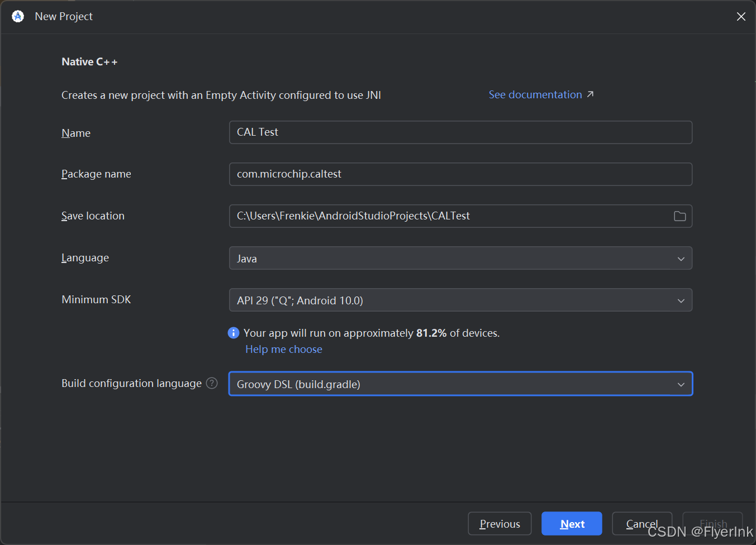The height and width of the screenshot is (545, 756).
Task: Click the description text about Empty Activity JNI
Action: pos(221,95)
